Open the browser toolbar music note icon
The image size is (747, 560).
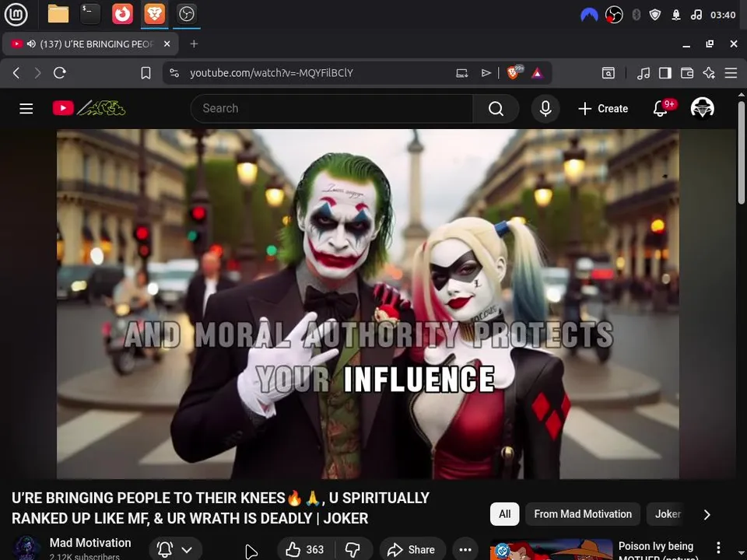(644, 73)
